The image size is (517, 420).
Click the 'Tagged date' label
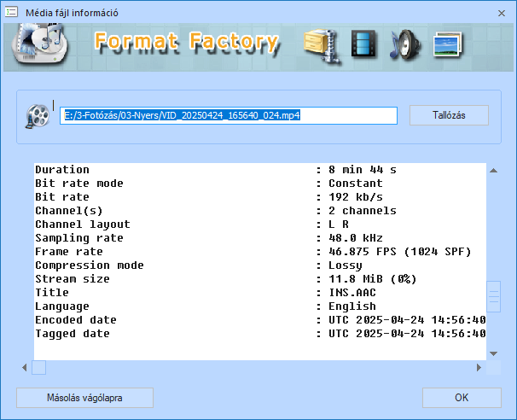pos(73,334)
